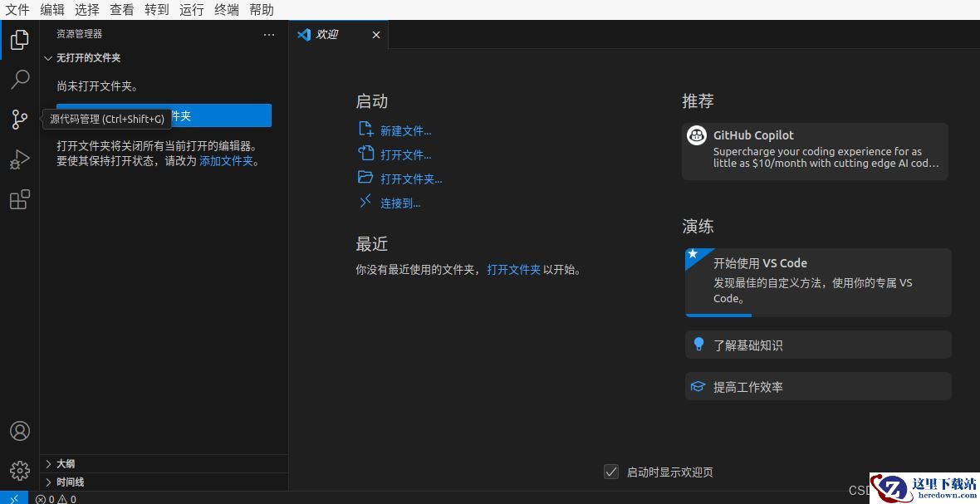Click the VS Code logo on 欢迎 tab
The width and height of the screenshot is (980, 504).
(x=304, y=34)
